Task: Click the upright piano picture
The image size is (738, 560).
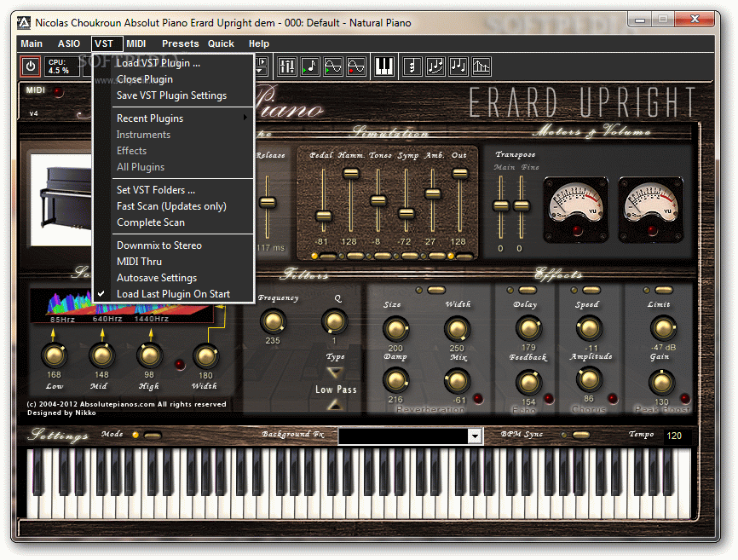Action: click(61, 199)
